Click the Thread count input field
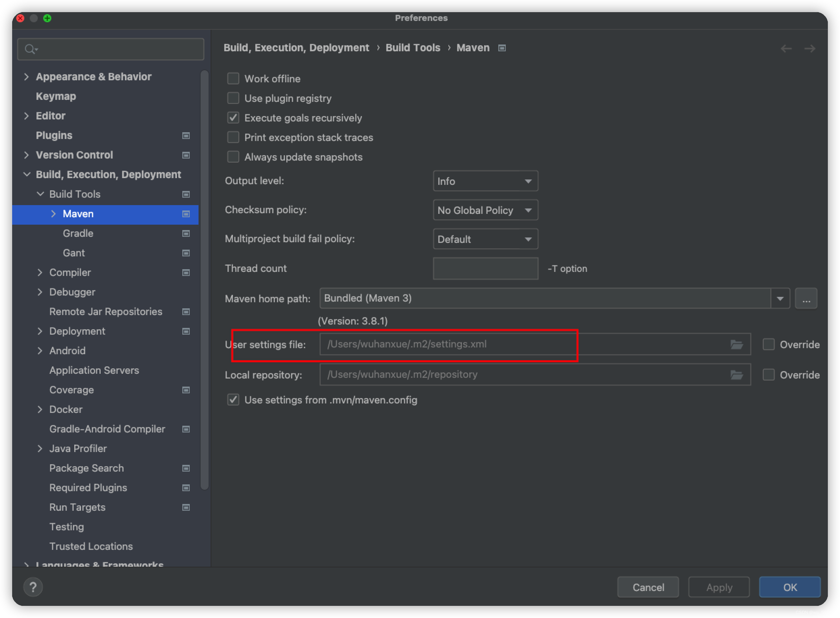The height and width of the screenshot is (618, 840). (x=485, y=268)
